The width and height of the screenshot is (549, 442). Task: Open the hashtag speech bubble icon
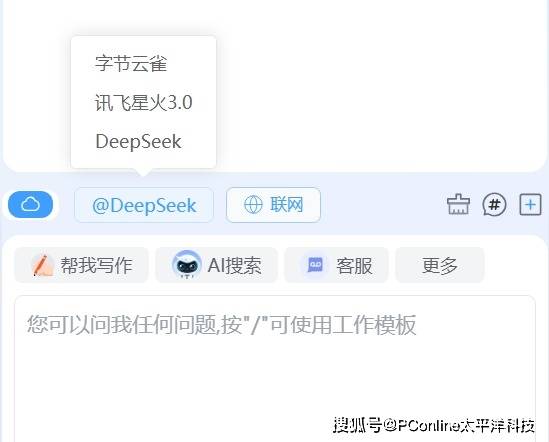[x=494, y=204]
